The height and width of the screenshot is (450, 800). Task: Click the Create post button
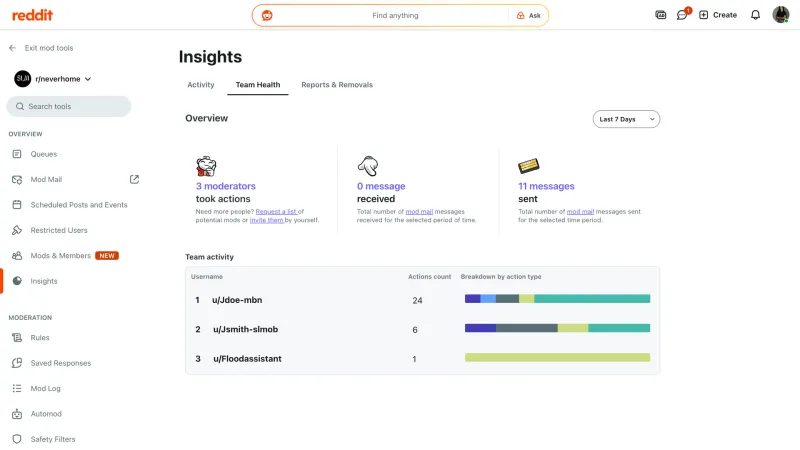click(x=717, y=15)
